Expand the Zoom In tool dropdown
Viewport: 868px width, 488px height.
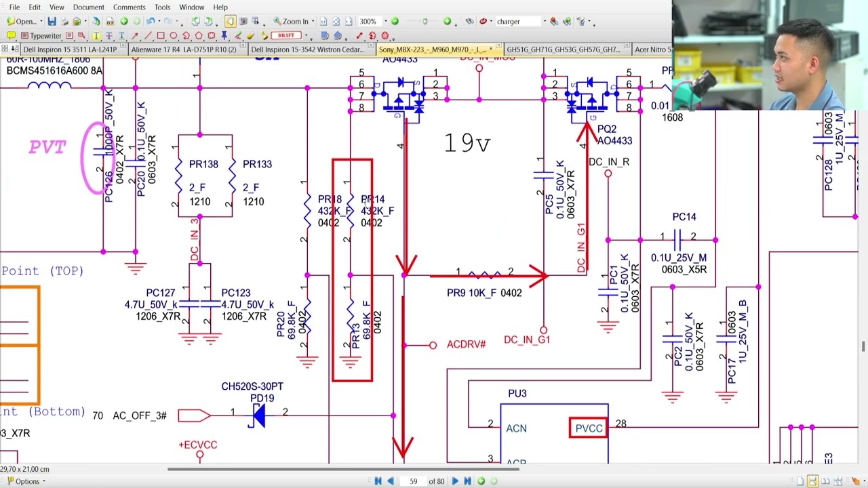[313, 22]
